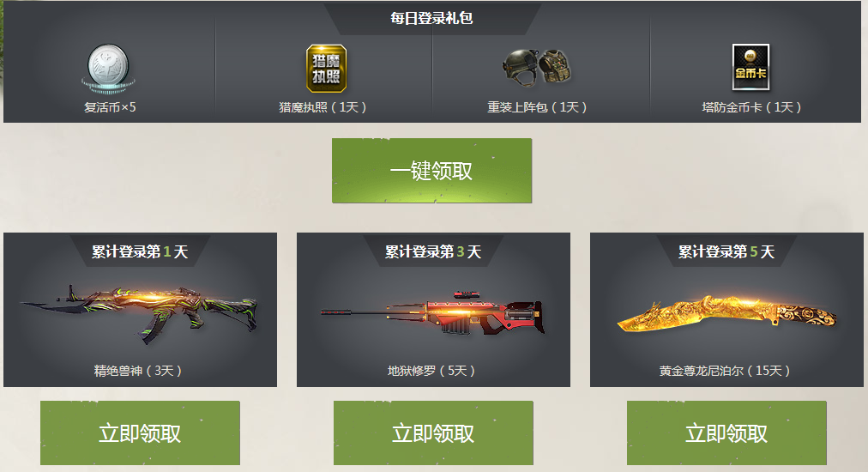
Task: Click the 猎魔执照（1天） label
Action: point(322,107)
